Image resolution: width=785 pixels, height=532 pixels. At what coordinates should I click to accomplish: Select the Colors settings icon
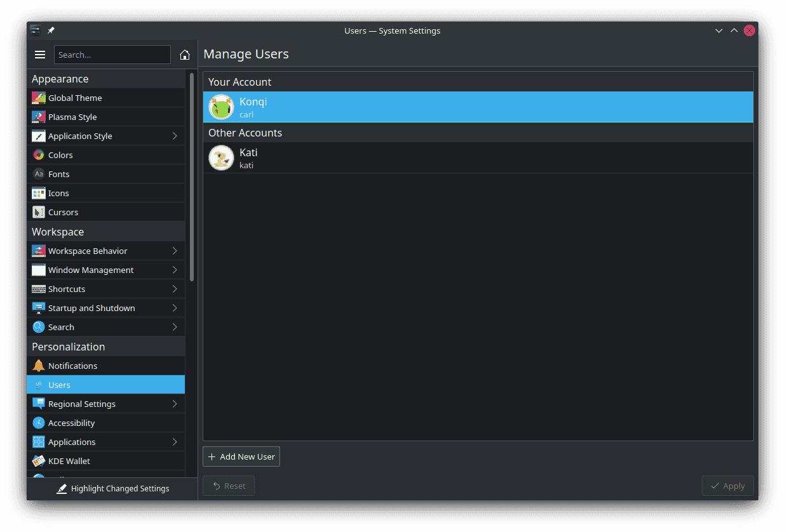[x=38, y=154]
